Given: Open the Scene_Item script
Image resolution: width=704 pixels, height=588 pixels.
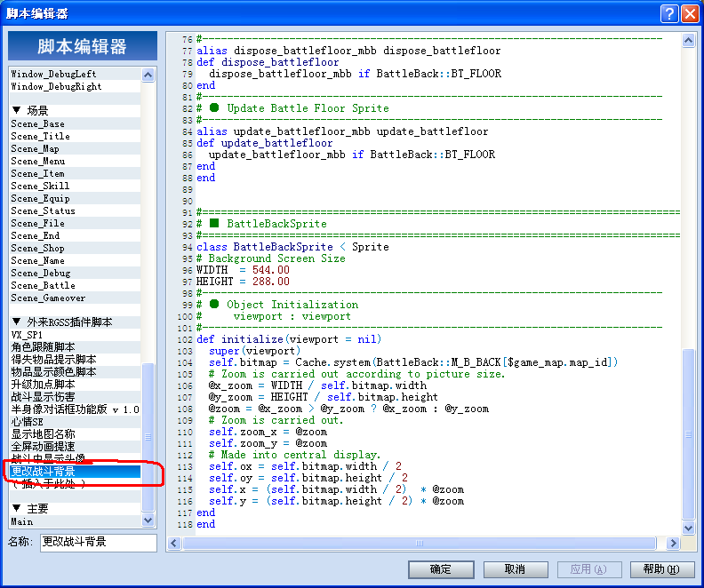Looking at the screenshot, I should pos(75,173).
